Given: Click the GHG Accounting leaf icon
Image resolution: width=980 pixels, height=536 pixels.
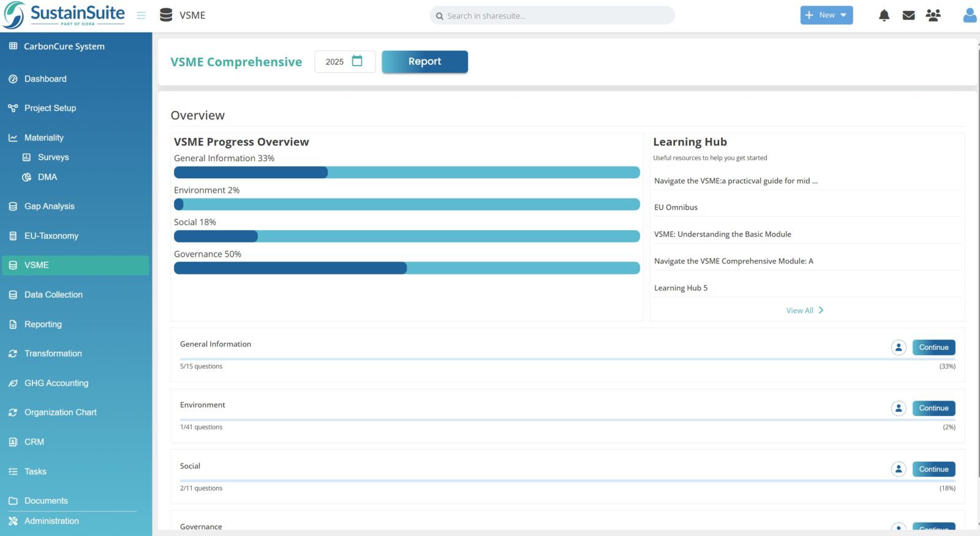Looking at the screenshot, I should point(13,383).
